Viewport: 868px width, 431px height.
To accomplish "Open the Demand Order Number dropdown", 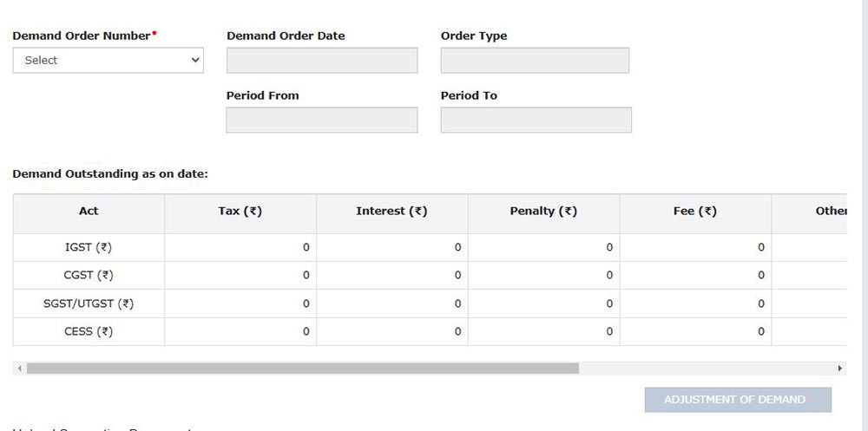I will [x=108, y=61].
